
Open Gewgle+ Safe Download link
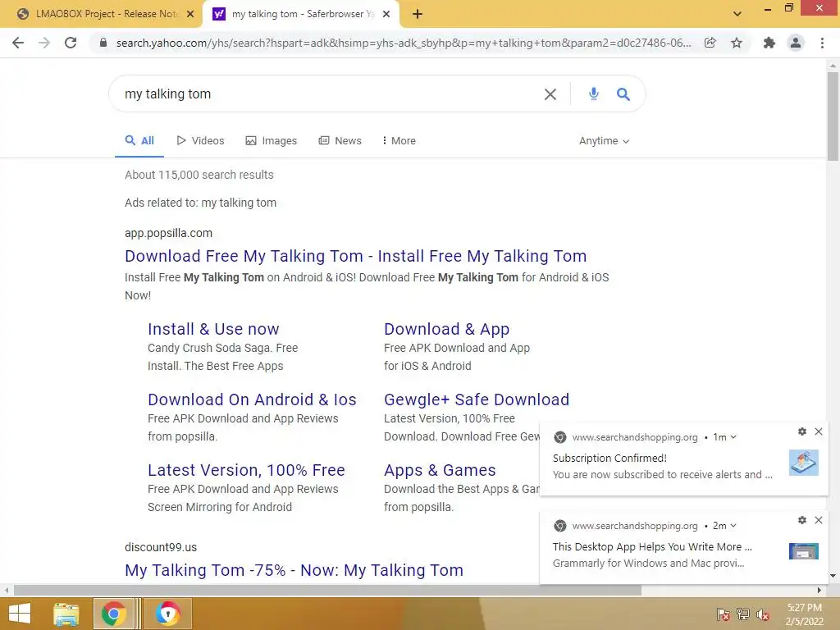click(x=477, y=399)
